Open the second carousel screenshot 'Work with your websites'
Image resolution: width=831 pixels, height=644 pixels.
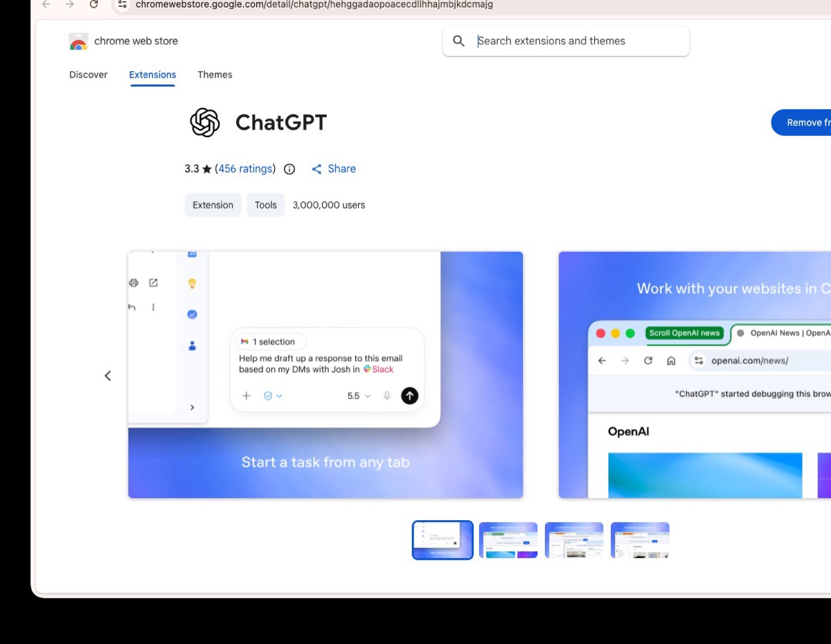695,375
